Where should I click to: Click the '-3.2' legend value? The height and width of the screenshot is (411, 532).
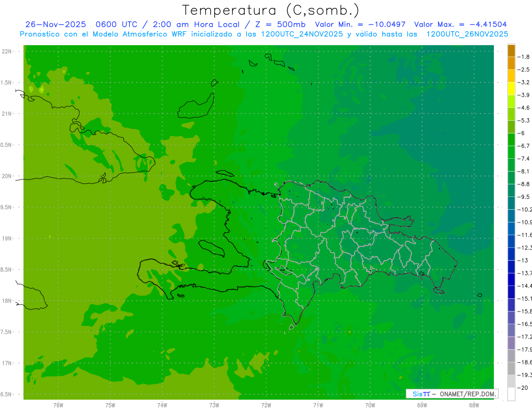coord(524,82)
